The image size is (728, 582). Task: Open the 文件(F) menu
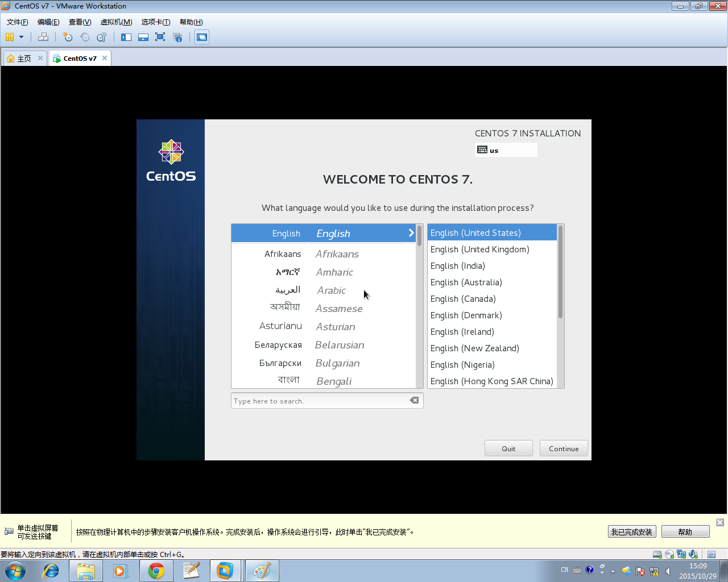click(18, 22)
